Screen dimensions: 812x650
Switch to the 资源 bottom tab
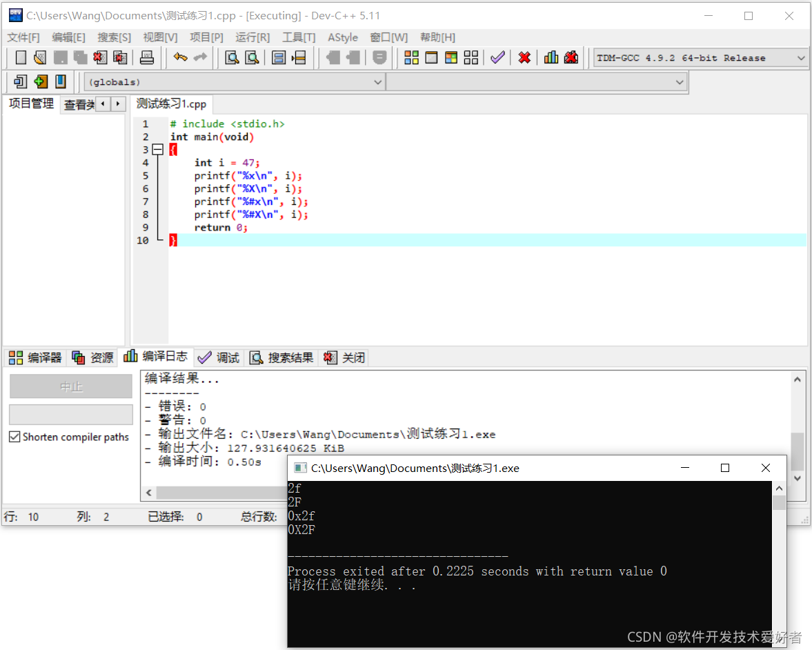pos(92,357)
